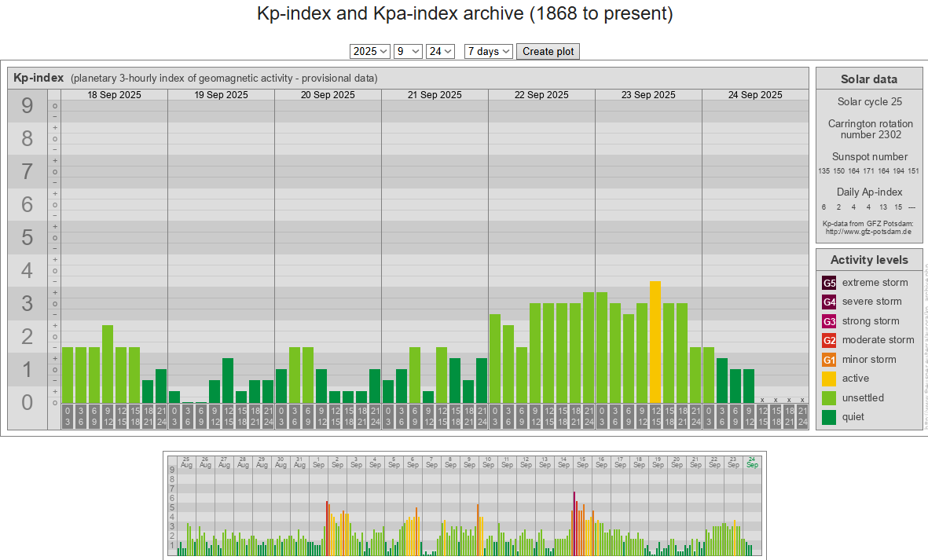928x560 pixels.
Task: Click the Kp-index panel title
Action: click(x=39, y=78)
